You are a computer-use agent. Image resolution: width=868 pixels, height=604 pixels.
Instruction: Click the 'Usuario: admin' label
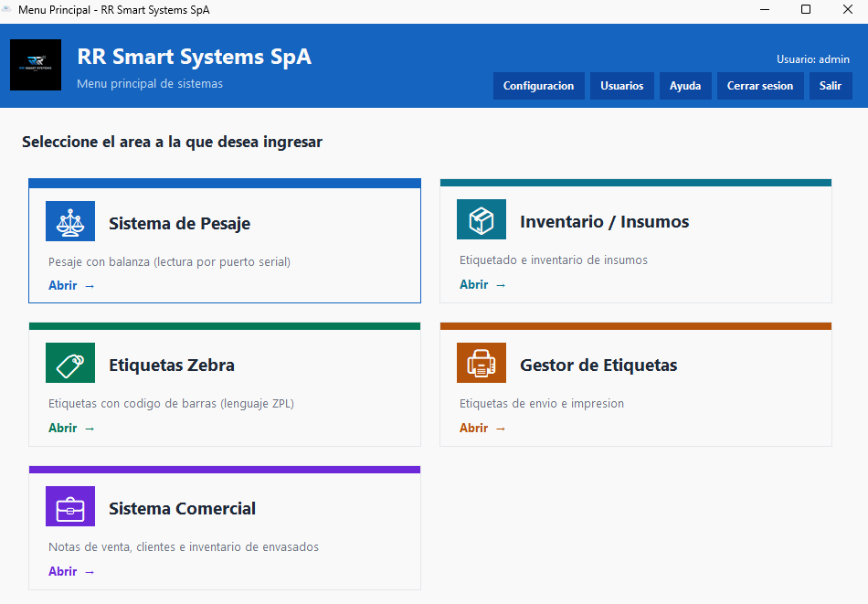(812, 59)
